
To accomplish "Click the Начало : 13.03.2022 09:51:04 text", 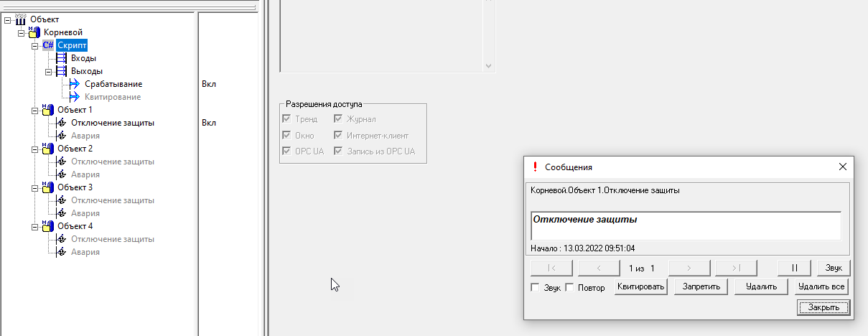I will (x=583, y=248).
